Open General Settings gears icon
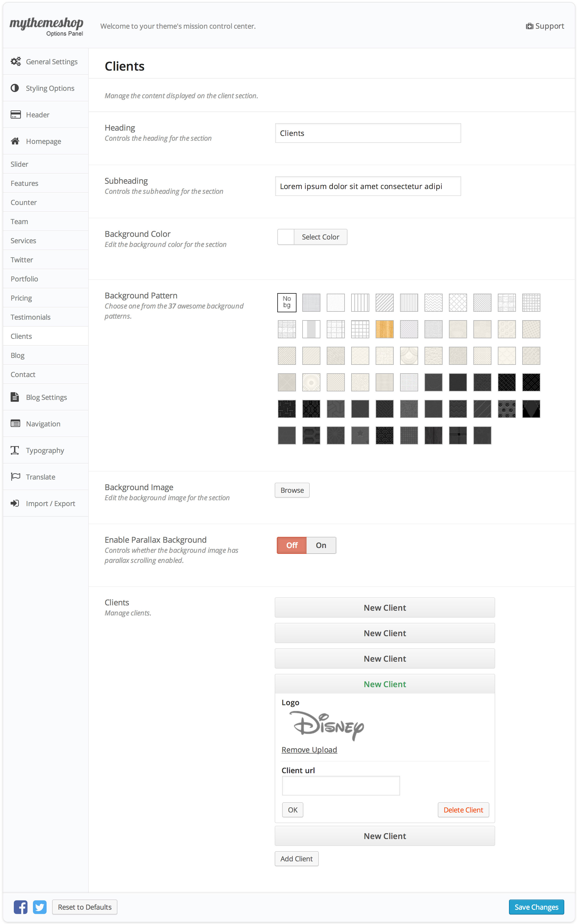This screenshot has width=577, height=924. click(16, 61)
